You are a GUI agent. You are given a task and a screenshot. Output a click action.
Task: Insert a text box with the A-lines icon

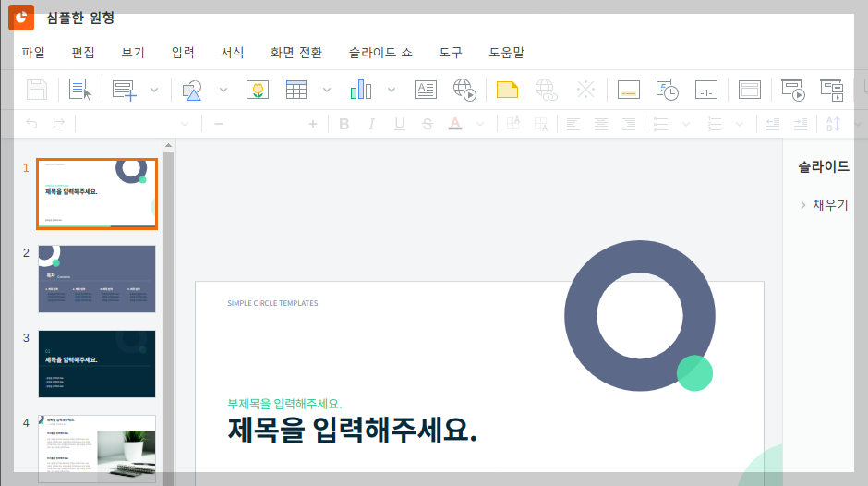(425, 90)
